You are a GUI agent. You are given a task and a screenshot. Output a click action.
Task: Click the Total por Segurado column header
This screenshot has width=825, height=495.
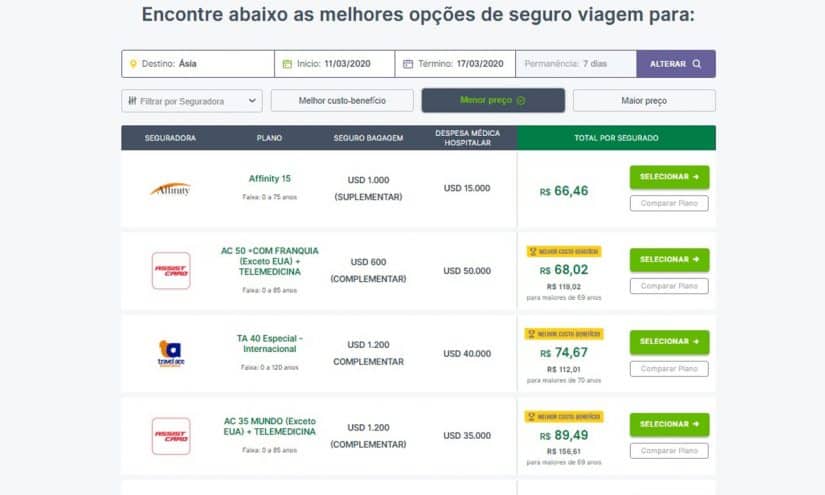coord(616,138)
